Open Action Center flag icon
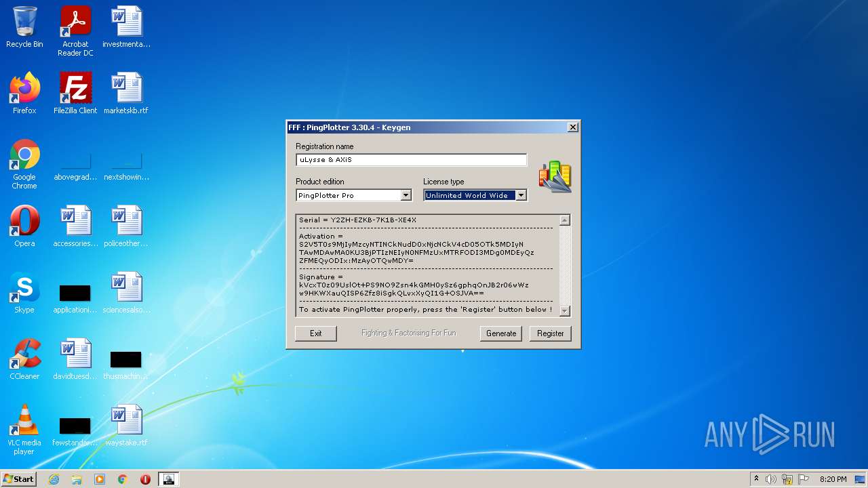Screen dimensions: 868x488 coord(804,479)
